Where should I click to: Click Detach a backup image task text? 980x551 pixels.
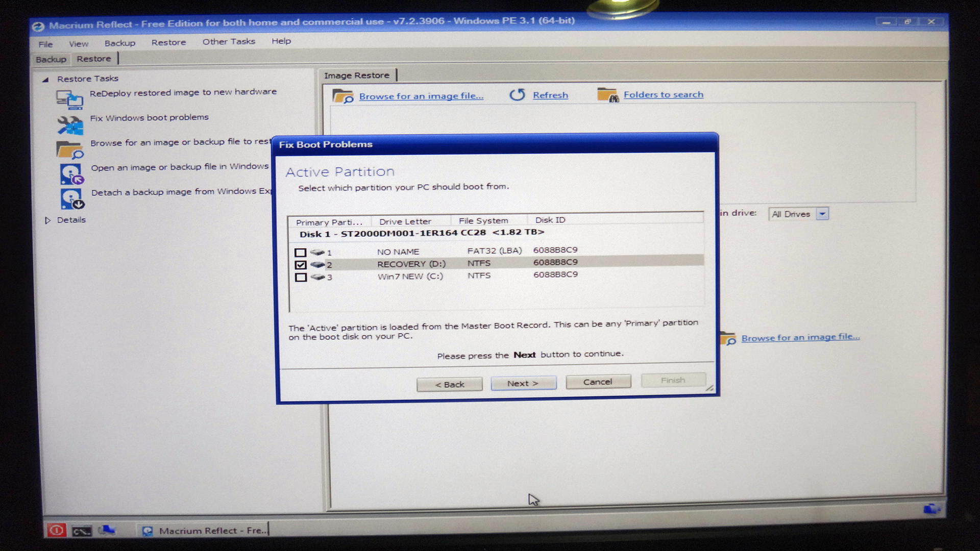181,192
